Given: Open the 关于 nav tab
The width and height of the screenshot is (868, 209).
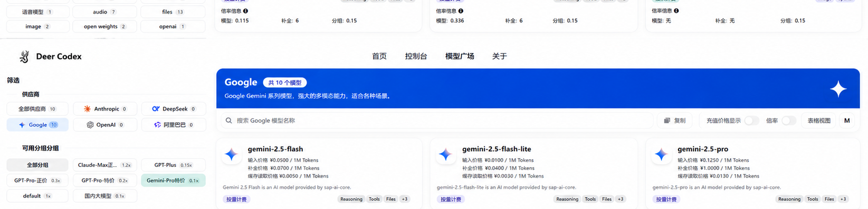Looking at the screenshot, I should (500, 56).
